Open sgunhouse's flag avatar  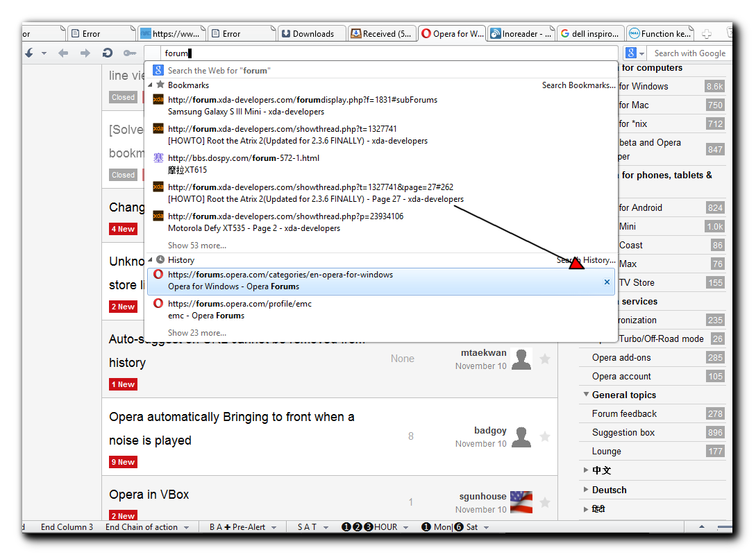coord(521,502)
